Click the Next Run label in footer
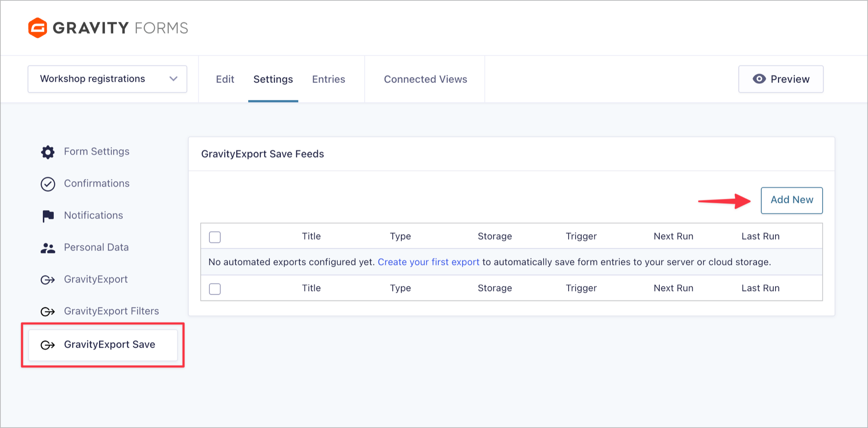Screen dimensions: 868x428 click(674, 288)
